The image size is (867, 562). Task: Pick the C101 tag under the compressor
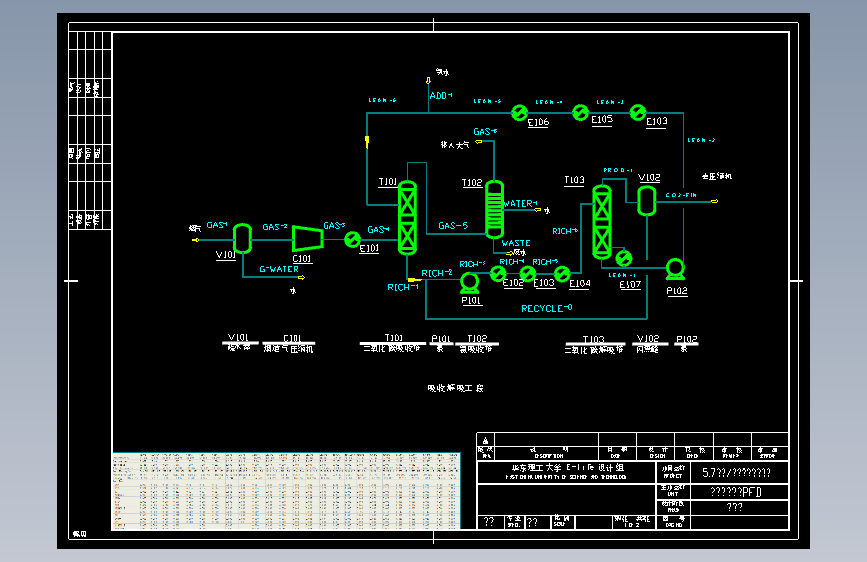(302, 259)
